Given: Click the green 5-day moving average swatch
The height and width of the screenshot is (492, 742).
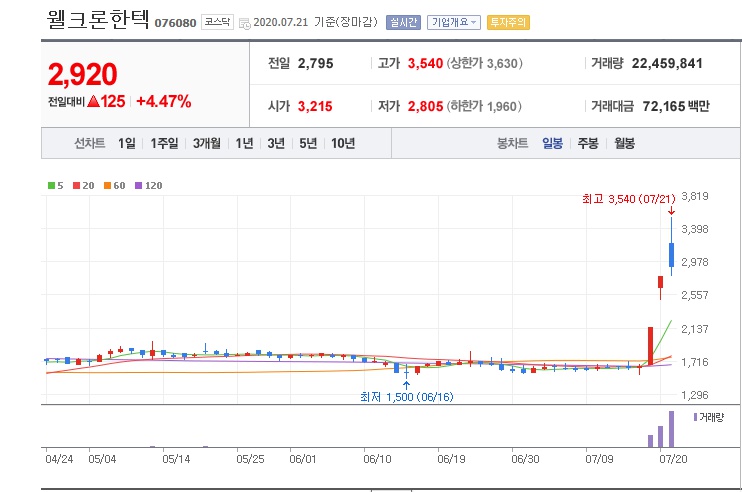Looking at the screenshot, I should point(51,185).
